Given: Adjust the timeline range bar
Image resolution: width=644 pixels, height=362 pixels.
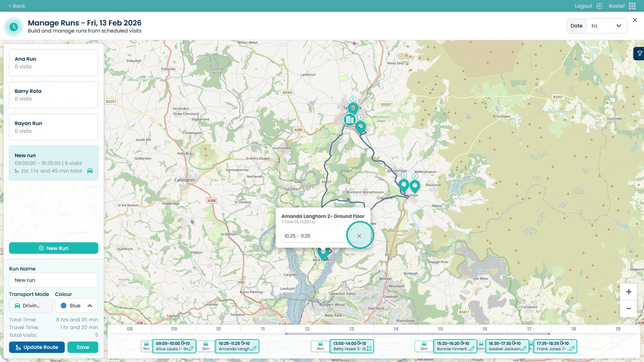Looking at the screenshot, I should click(x=417, y=334).
